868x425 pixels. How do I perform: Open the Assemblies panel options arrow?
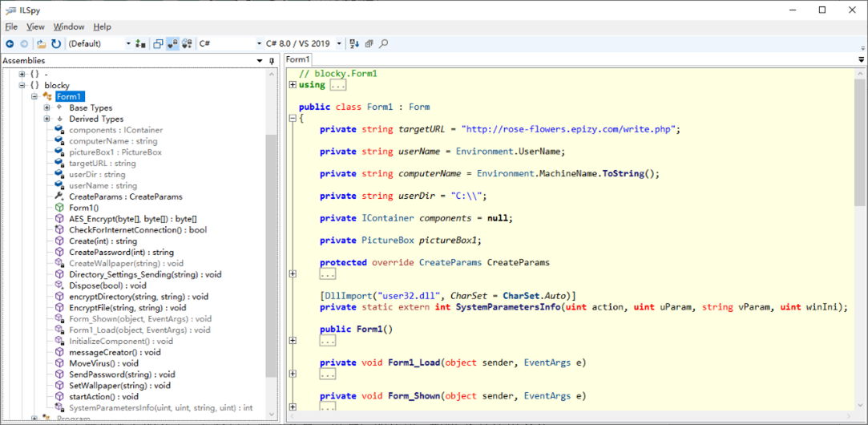(x=260, y=60)
